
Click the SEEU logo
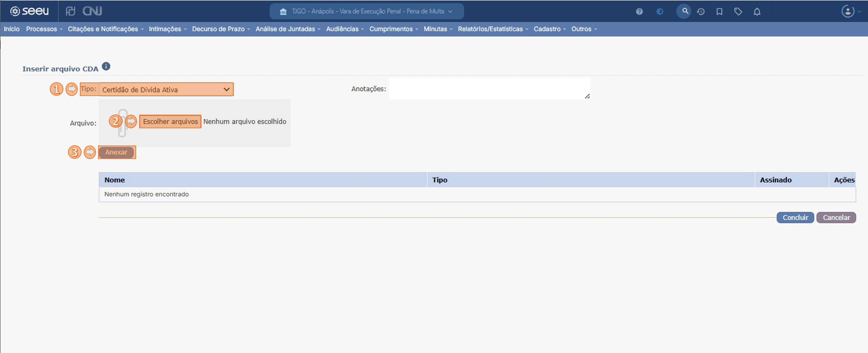(x=29, y=11)
